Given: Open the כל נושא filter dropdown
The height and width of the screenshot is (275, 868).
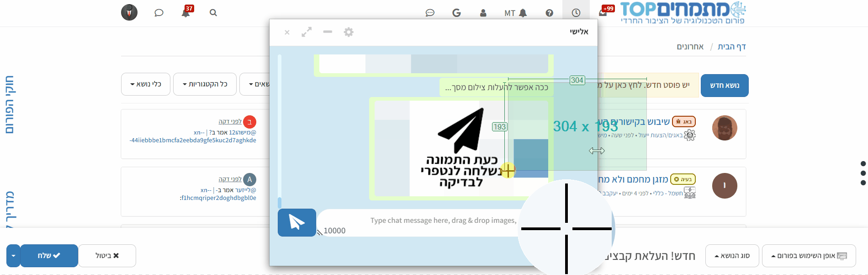Looking at the screenshot, I should (146, 84).
